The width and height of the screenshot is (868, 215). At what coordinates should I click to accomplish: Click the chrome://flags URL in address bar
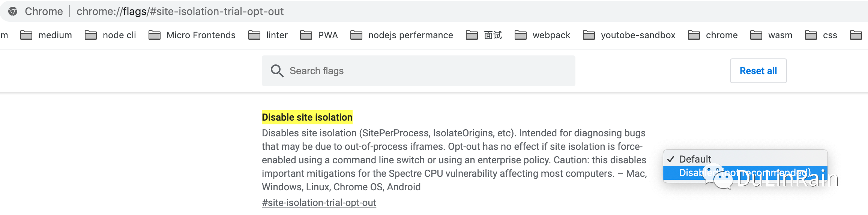(180, 12)
